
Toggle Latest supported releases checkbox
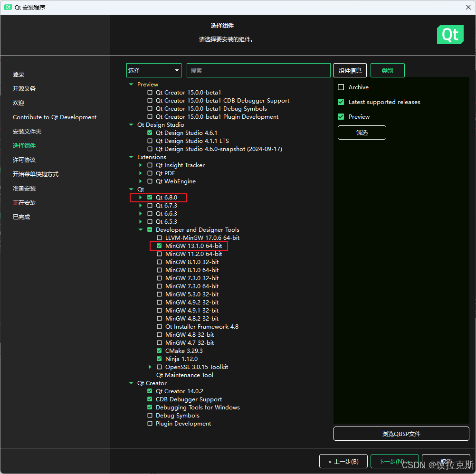click(x=341, y=102)
